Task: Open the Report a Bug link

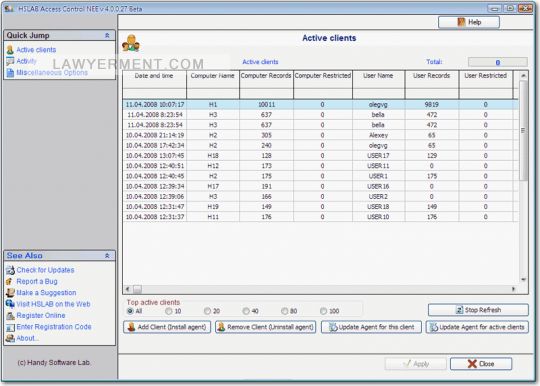Action: pyautogui.click(x=37, y=282)
